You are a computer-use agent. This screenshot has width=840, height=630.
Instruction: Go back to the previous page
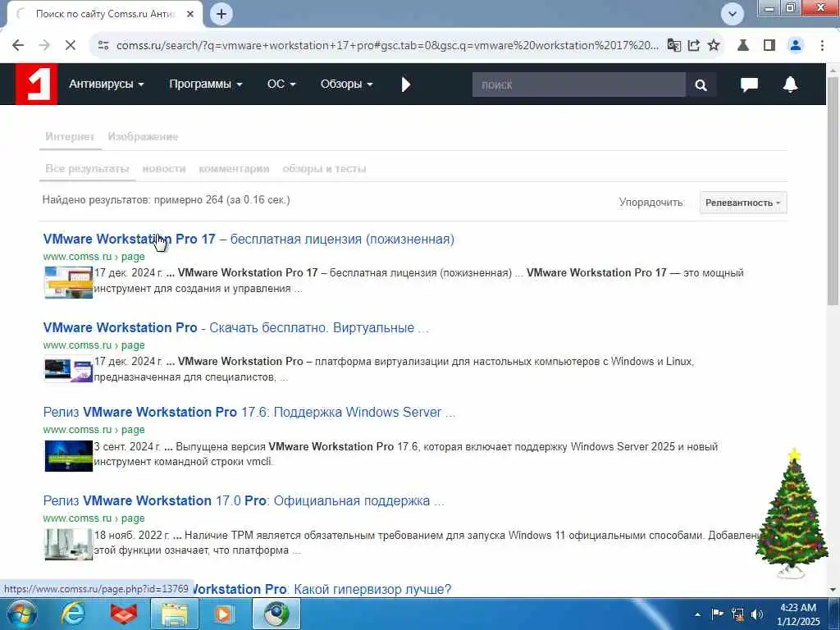[x=18, y=46]
